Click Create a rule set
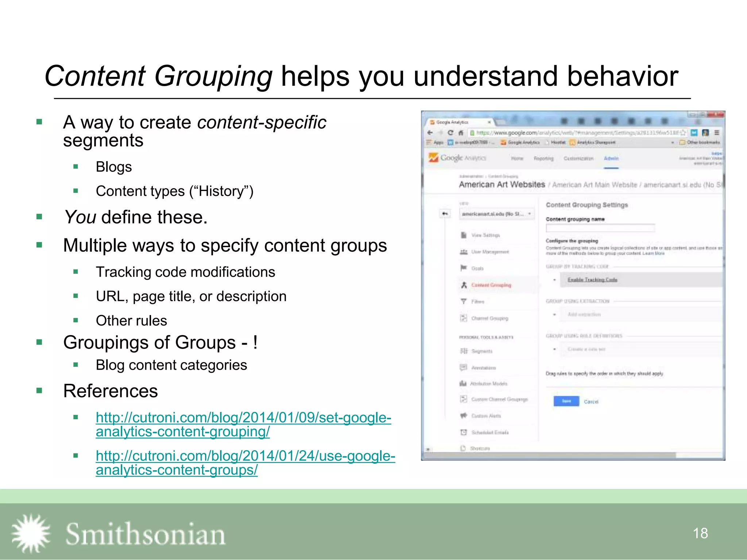Screen dimensions: 747x560 (586, 349)
